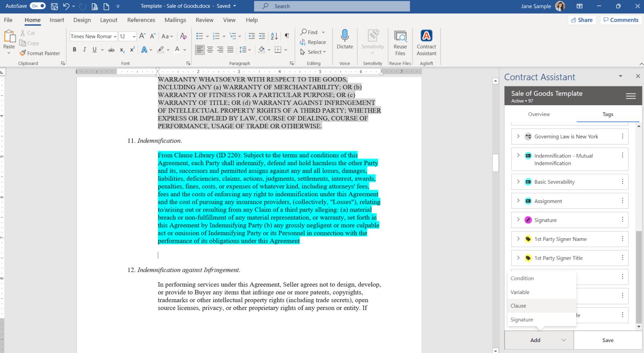Screen dimensions: 644x353
Task: Click the Save button in Contract Assistant
Action: point(607,340)
